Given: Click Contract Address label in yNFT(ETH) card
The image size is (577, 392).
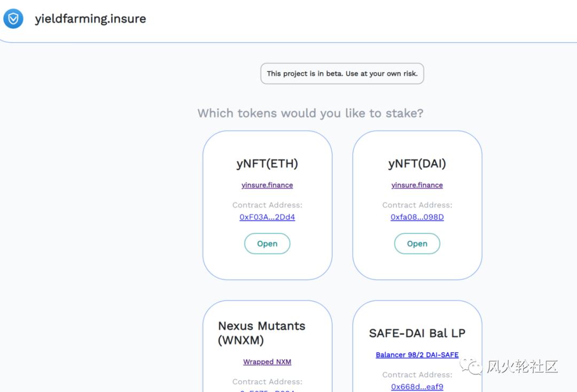Looking at the screenshot, I should point(267,205).
